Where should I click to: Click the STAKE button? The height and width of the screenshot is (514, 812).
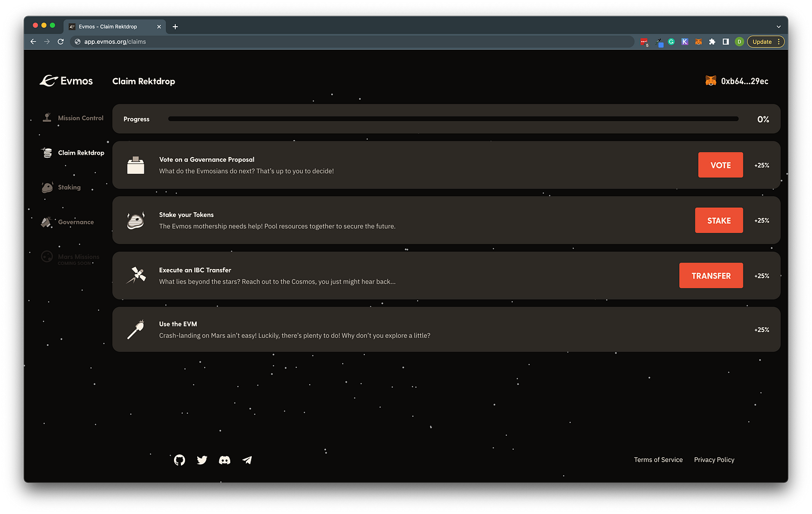(719, 220)
